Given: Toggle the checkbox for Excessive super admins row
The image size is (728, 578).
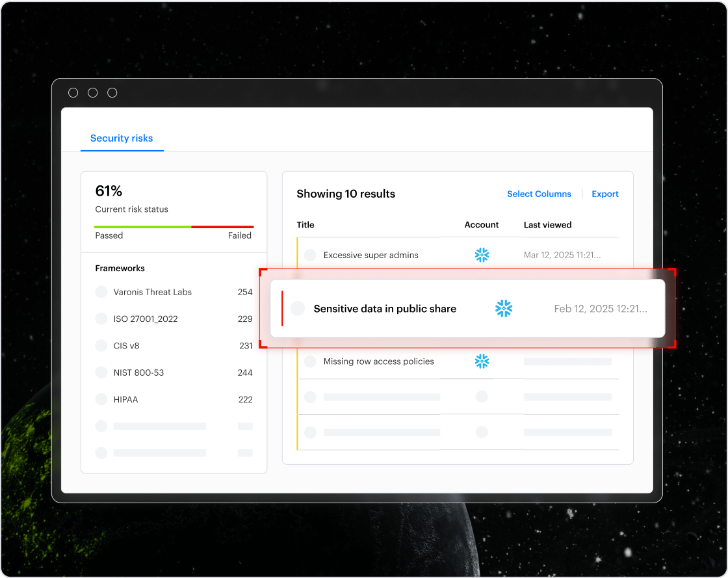Looking at the screenshot, I should pyautogui.click(x=310, y=255).
